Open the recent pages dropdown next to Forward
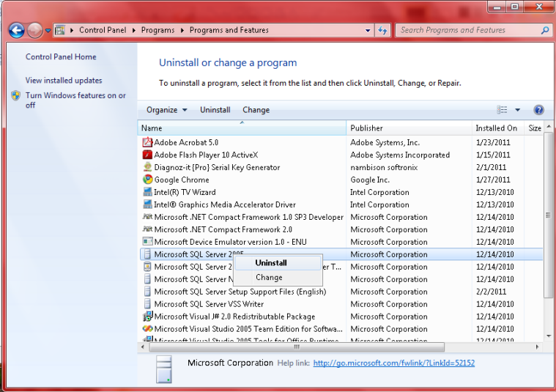Image resolution: width=556 pixels, height=392 pixels. coord(48,31)
